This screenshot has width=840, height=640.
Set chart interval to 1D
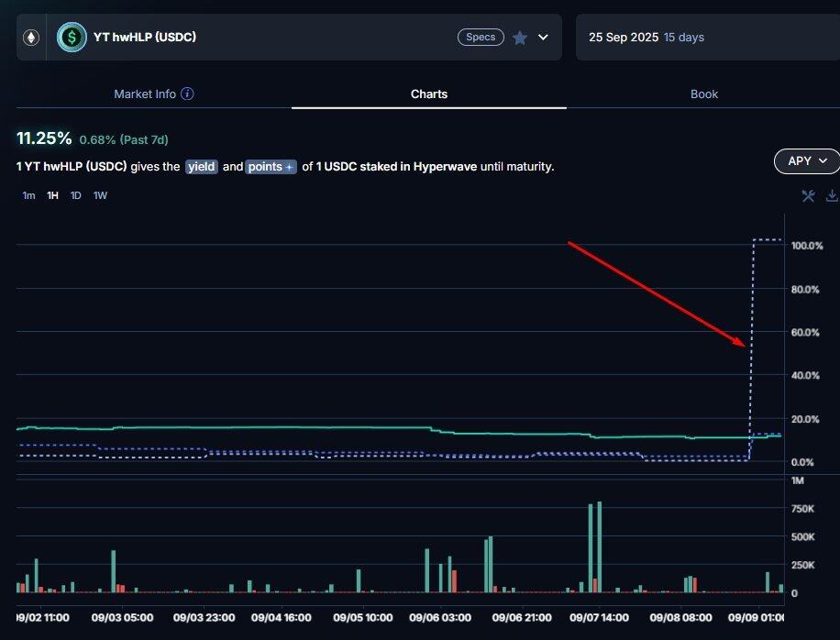[x=76, y=195]
